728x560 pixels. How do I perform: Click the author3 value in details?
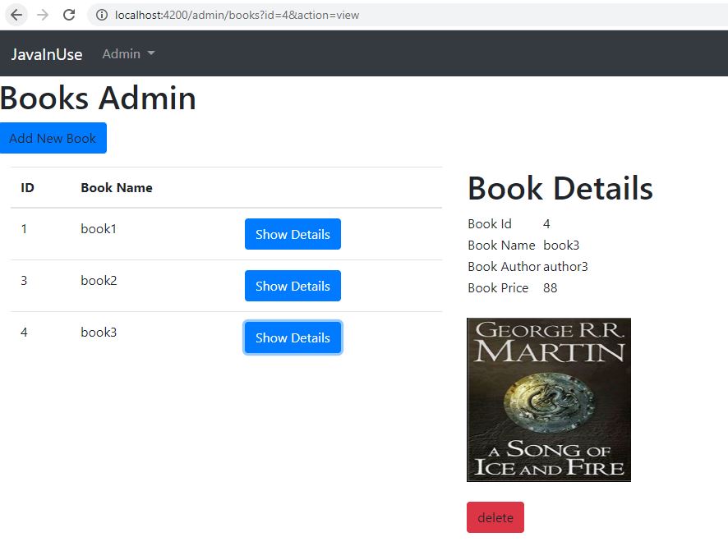[565, 266]
